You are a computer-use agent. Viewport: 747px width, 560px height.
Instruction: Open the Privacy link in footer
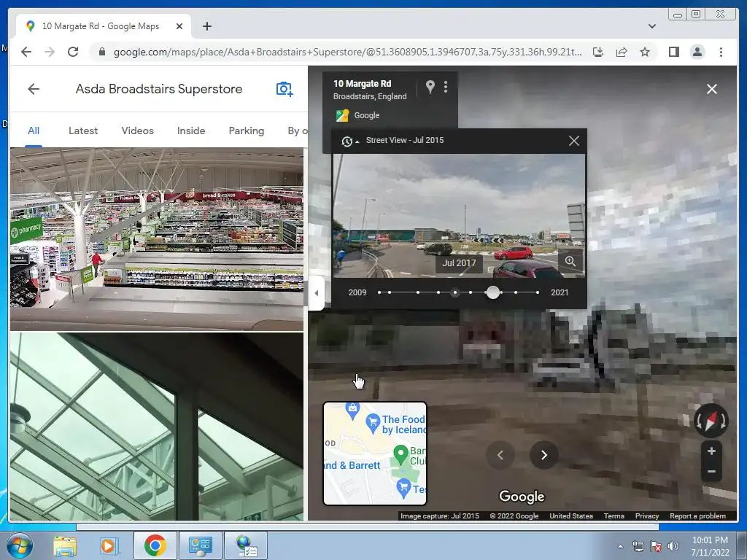pos(647,516)
